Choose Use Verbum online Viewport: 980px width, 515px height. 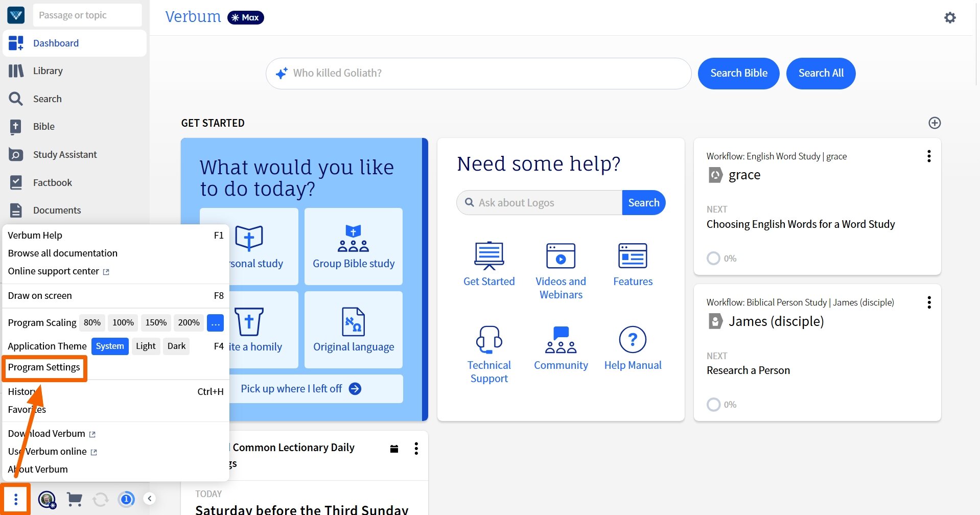(x=115, y=451)
